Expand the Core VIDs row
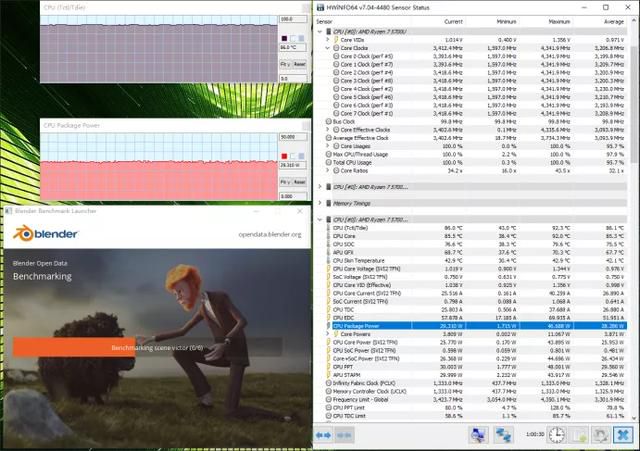Screen dimensions: 640x451 pos(327,40)
